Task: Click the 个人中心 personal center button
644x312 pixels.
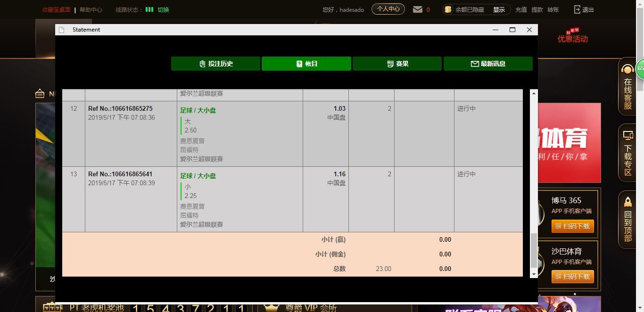Action: pyautogui.click(x=388, y=9)
